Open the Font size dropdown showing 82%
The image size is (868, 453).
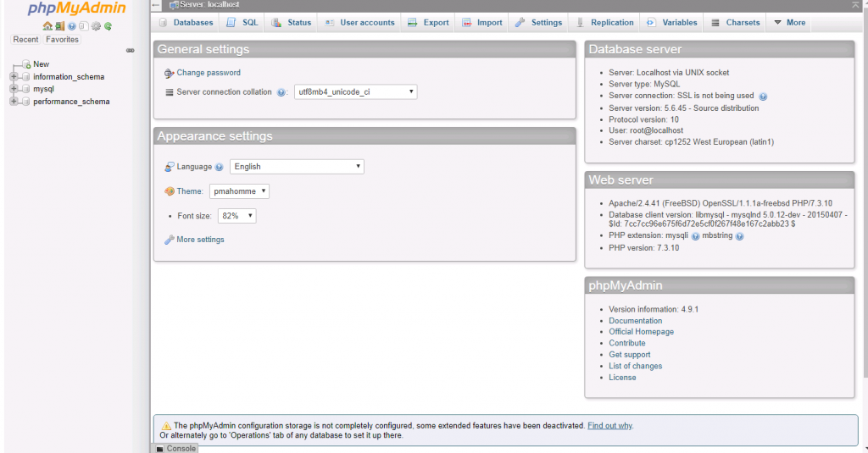237,216
